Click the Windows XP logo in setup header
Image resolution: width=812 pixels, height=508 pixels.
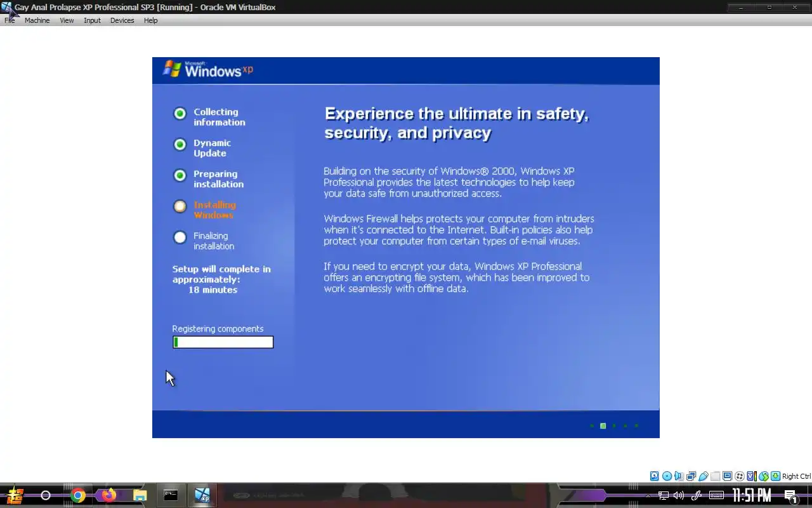[x=208, y=70]
